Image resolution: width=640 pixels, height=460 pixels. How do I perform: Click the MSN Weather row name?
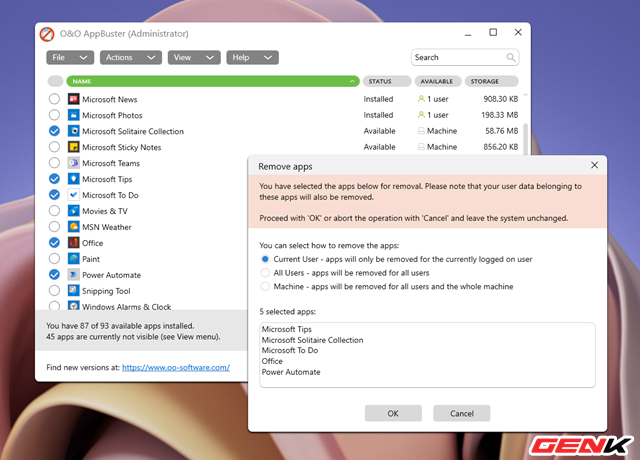click(107, 227)
